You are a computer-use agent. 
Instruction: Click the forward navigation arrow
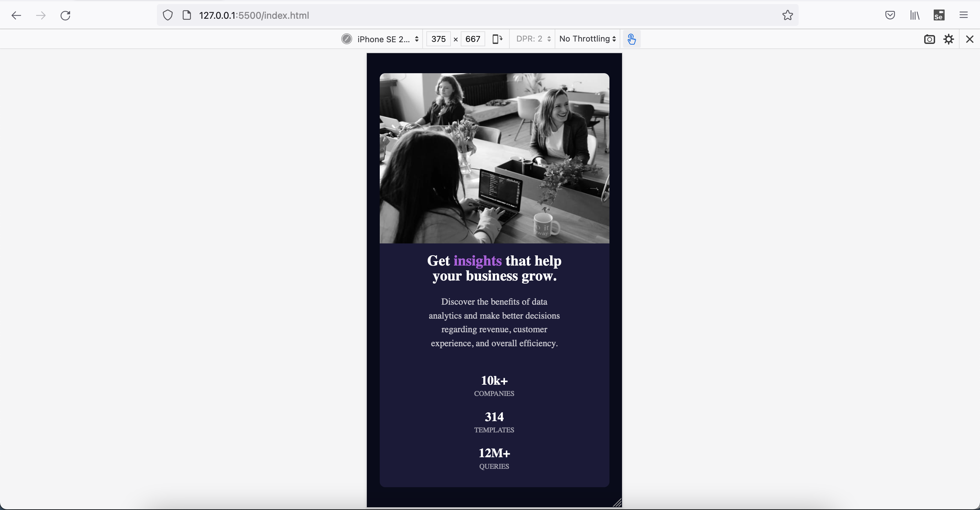click(x=41, y=15)
